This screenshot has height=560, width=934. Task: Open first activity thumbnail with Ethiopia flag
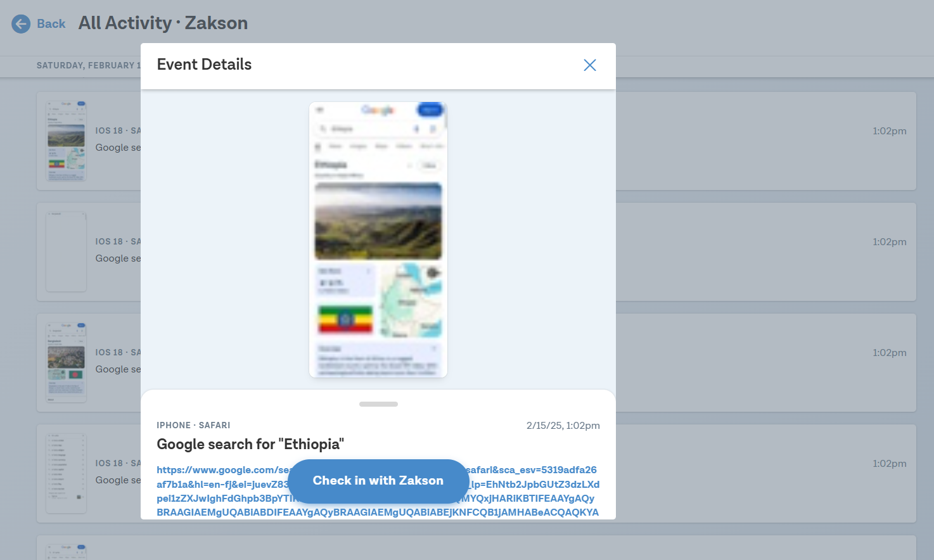click(67, 141)
